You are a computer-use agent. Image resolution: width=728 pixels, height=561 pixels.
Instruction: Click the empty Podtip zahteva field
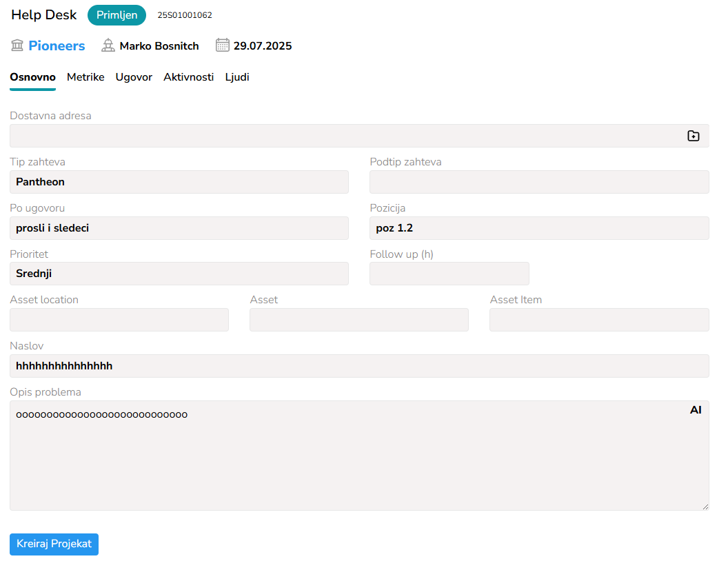tap(539, 182)
